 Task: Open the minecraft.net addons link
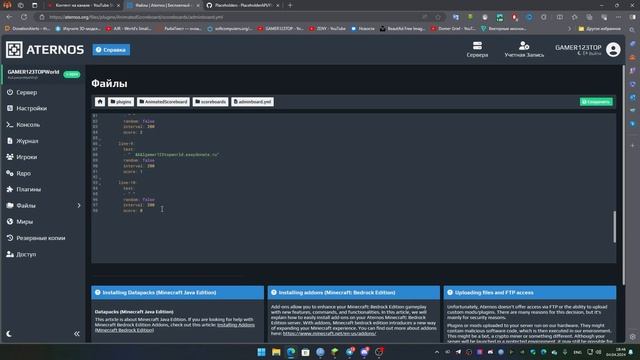[x=329, y=333]
